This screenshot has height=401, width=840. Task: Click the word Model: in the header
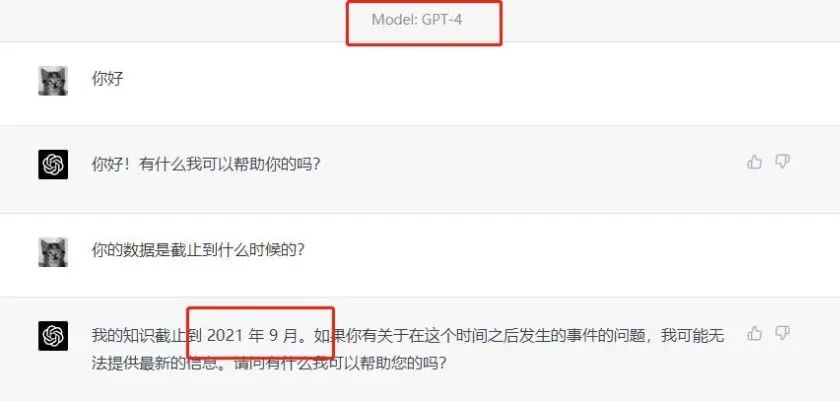[394, 20]
